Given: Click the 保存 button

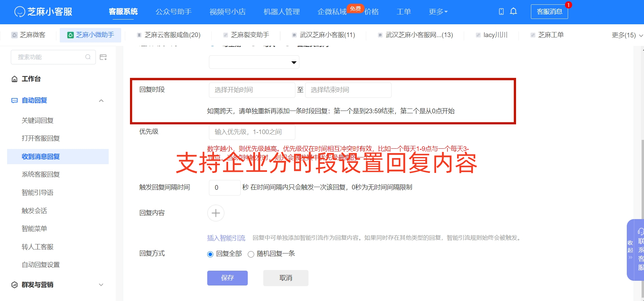Looking at the screenshot, I should (227, 278).
